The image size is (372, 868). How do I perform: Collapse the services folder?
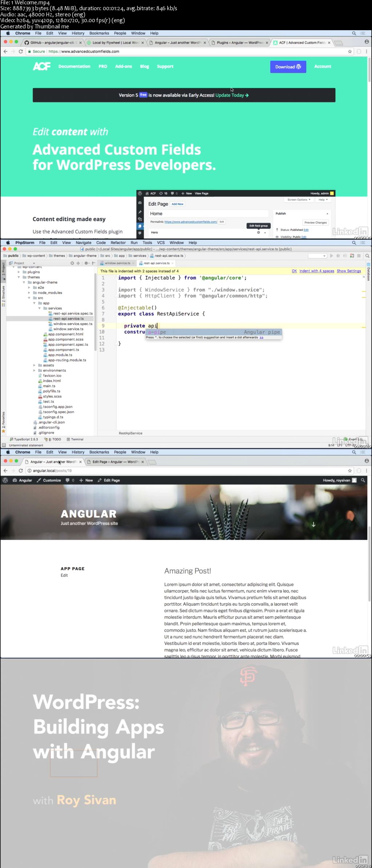click(40, 308)
